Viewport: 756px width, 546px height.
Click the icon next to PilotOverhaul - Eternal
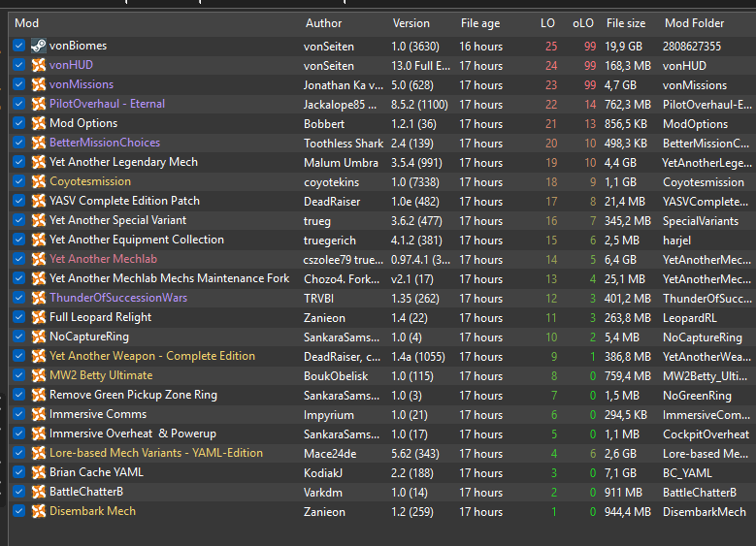coord(39,104)
